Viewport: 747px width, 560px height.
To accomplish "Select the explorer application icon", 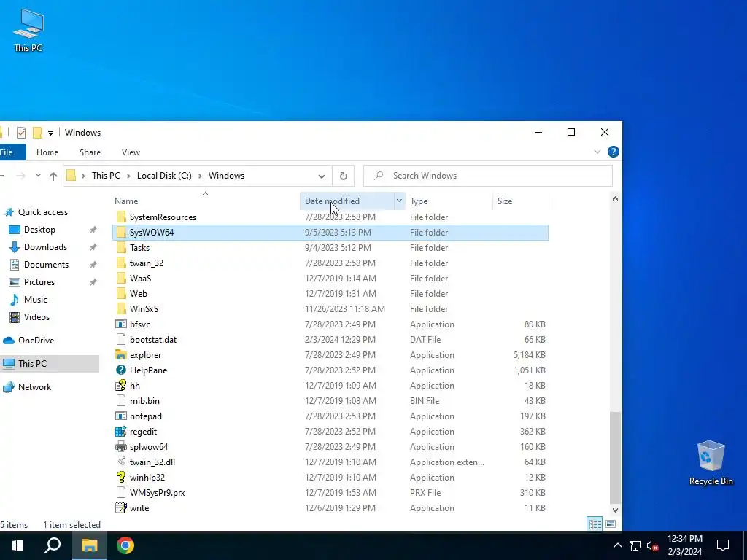I will pos(121,355).
